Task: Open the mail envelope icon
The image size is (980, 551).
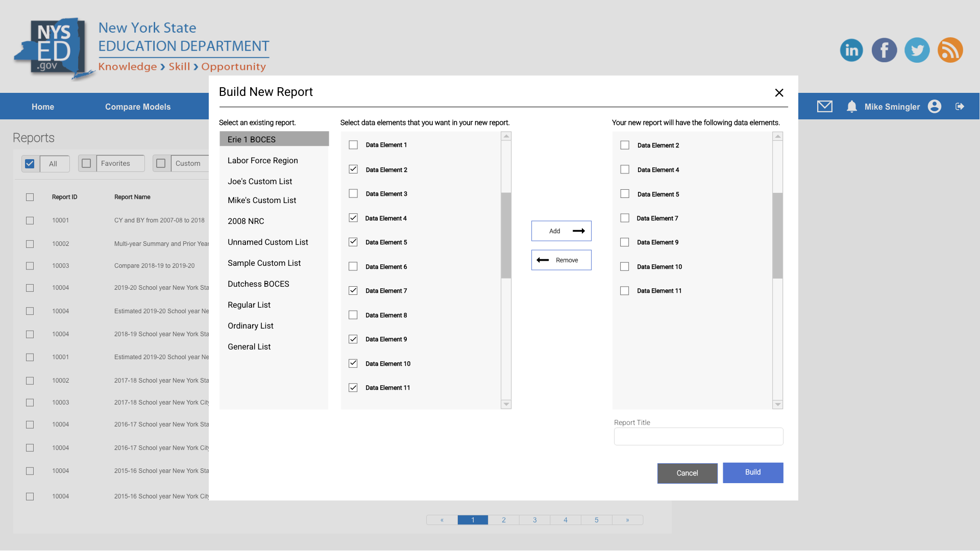Action: tap(824, 106)
